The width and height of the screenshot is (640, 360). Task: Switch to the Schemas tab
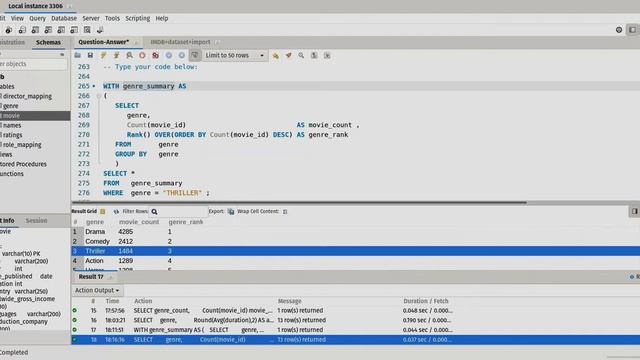pos(48,42)
